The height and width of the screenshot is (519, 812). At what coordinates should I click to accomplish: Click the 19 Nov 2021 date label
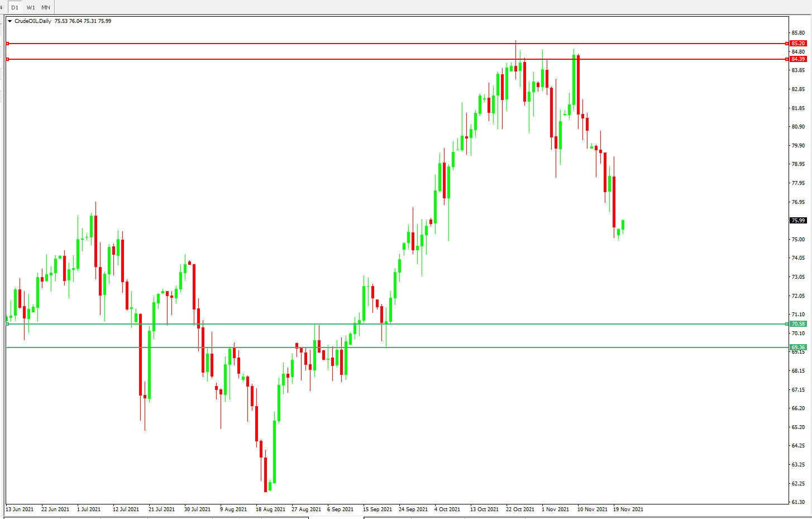click(x=628, y=510)
